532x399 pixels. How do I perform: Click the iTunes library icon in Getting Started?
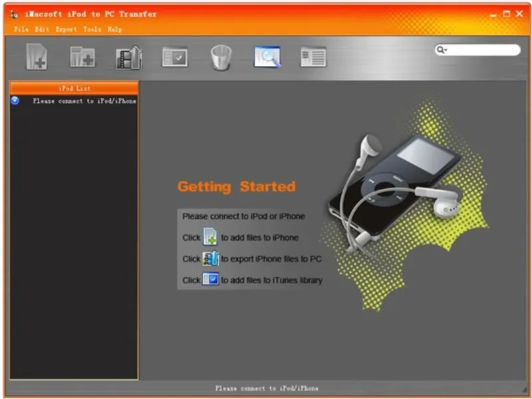(x=210, y=279)
